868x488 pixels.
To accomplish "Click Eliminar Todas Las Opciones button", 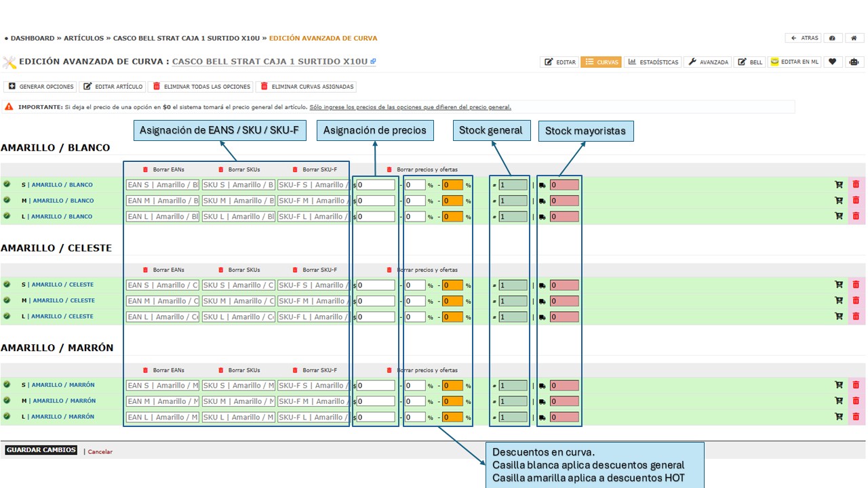I will (201, 87).
